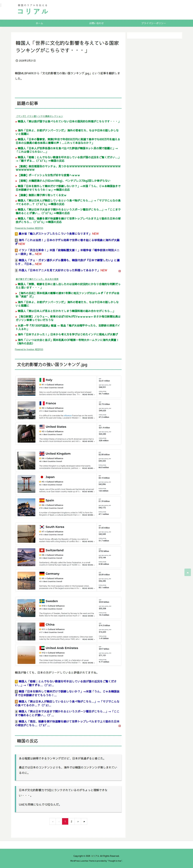
Task: Click the Italy flag icon
Action: coord(42,380)
